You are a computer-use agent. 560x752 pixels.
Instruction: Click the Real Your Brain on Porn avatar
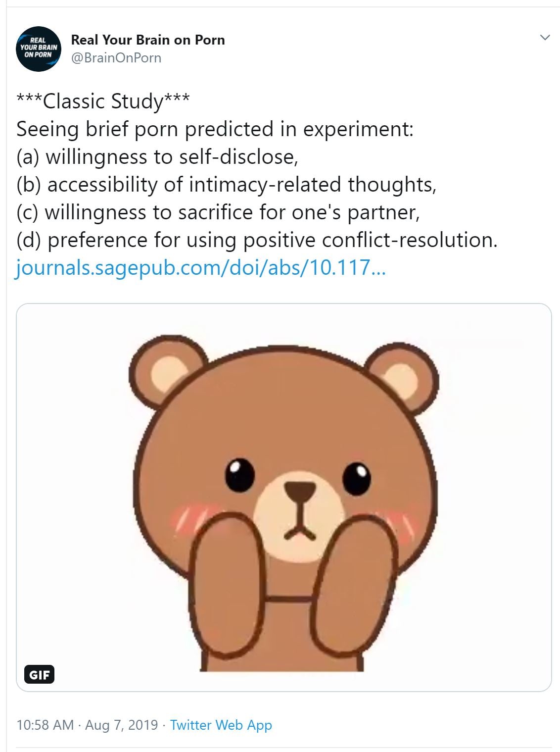[39, 49]
